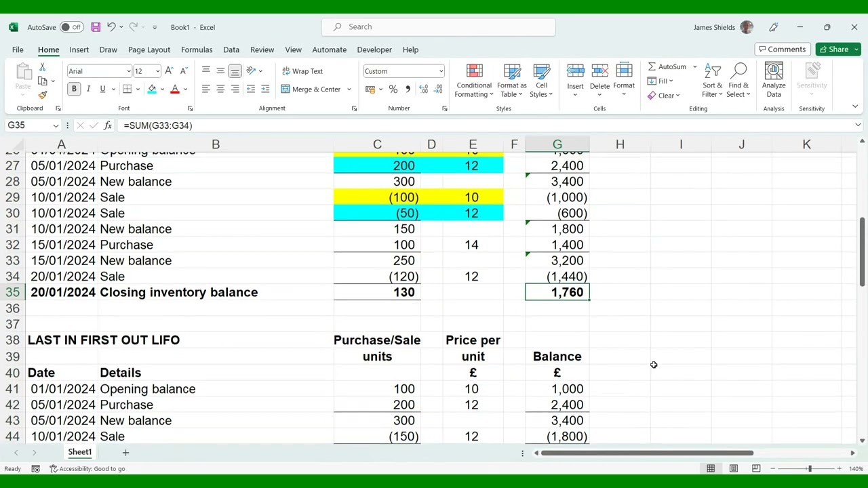Click the Cut scissors icon
Viewport: 868px width, 488px height.
pyautogui.click(x=42, y=67)
